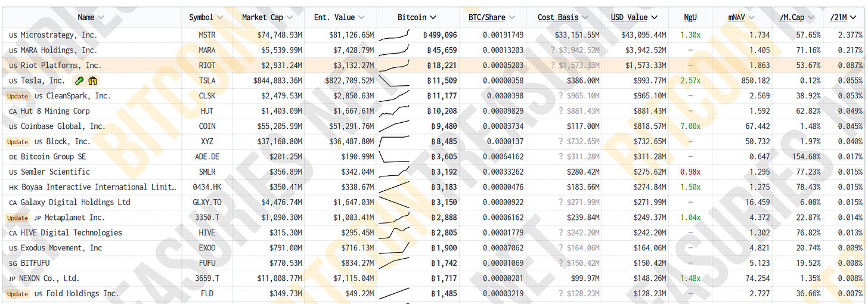Click the question mark before CleanSpark's $965.10M cost basis
The height and width of the screenshot is (304, 868).
click(561, 96)
